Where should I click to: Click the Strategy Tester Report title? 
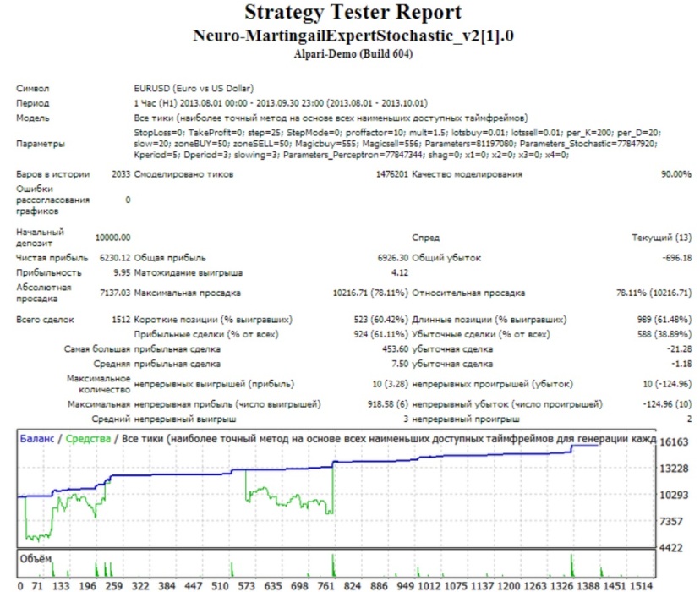click(350, 13)
